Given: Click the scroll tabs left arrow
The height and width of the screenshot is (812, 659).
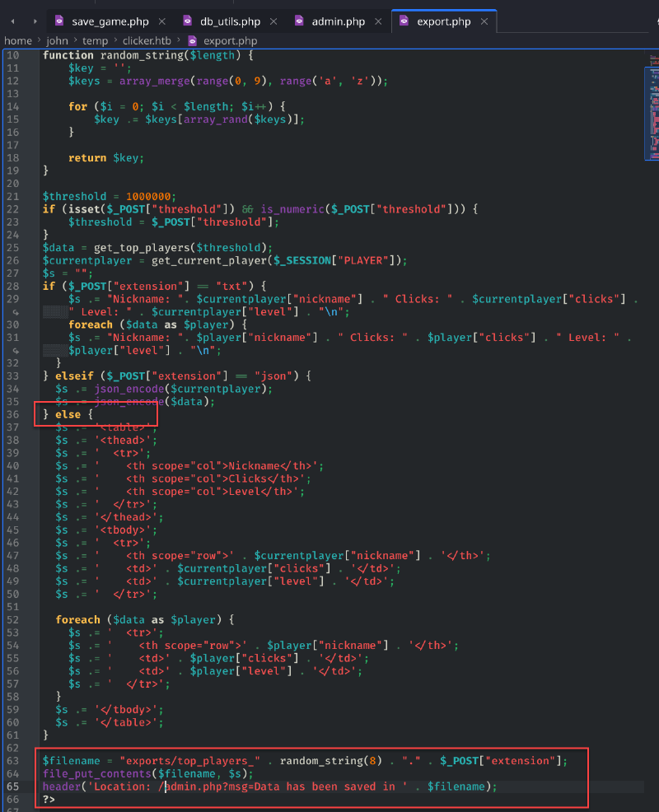Looking at the screenshot, I should [13, 21].
